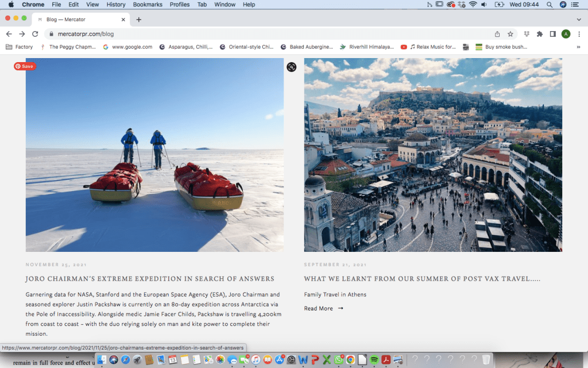Open the Extensions puzzle piece menu
This screenshot has width=588, height=368.
540,34
